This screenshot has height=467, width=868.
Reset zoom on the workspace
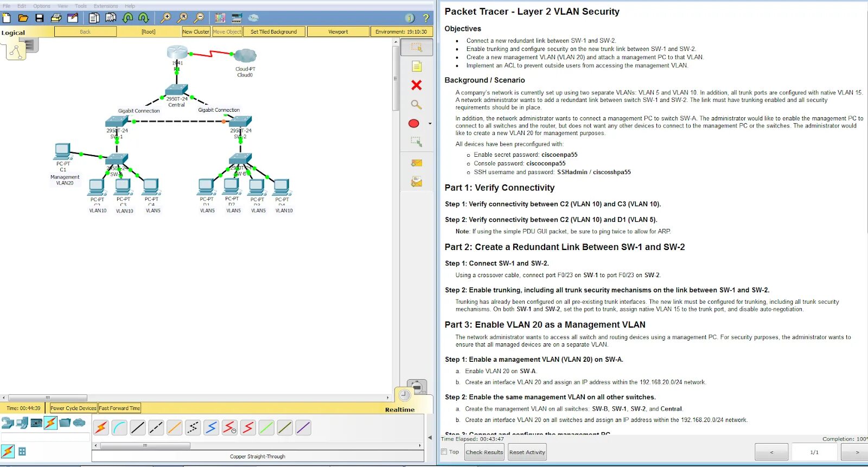coord(182,18)
